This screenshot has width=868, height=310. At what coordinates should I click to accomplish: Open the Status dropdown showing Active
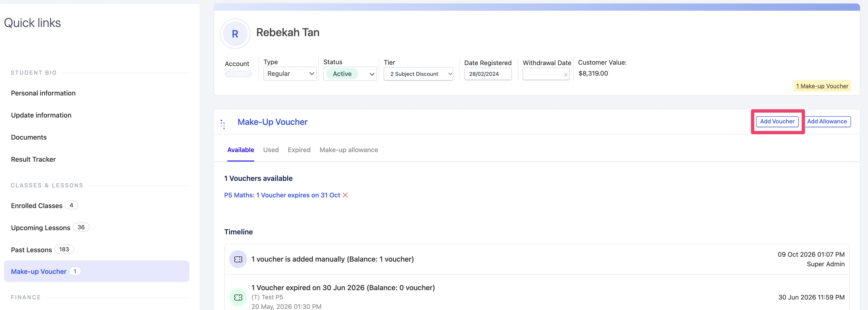(350, 74)
